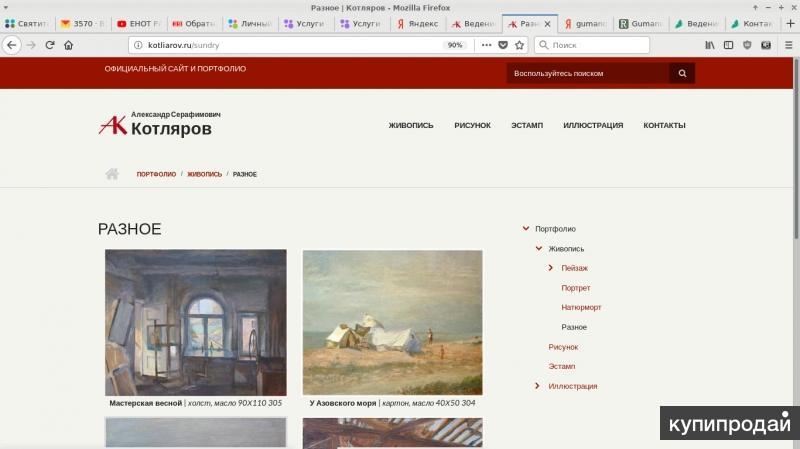The width and height of the screenshot is (800, 449).
Task: Click the РАЗНОЕ page heading
Action: click(130, 229)
